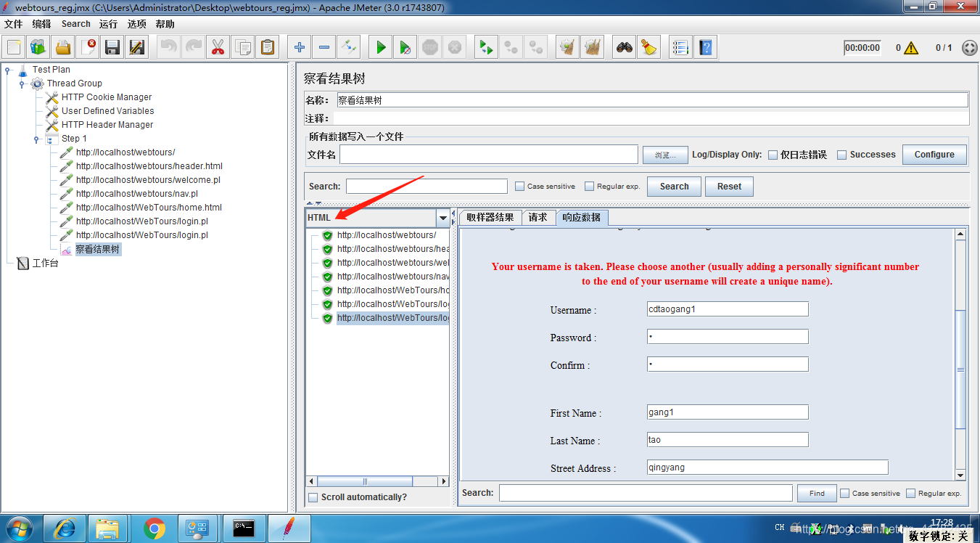Start the test with green play icon
Image resolution: width=980 pixels, height=543 pixels.
click(x=381, y=48)
